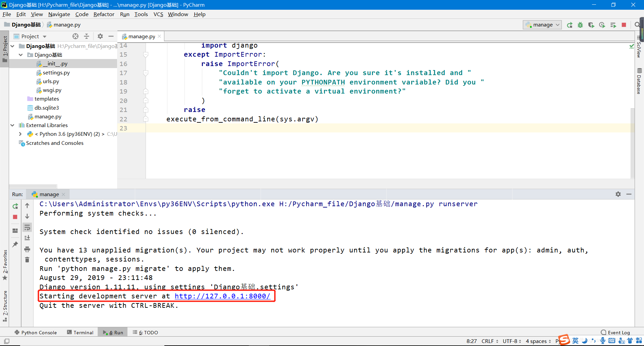The image size is (644, 346).
Task: Click the up stack trace arrow
Action: click(x=27, y=206)
